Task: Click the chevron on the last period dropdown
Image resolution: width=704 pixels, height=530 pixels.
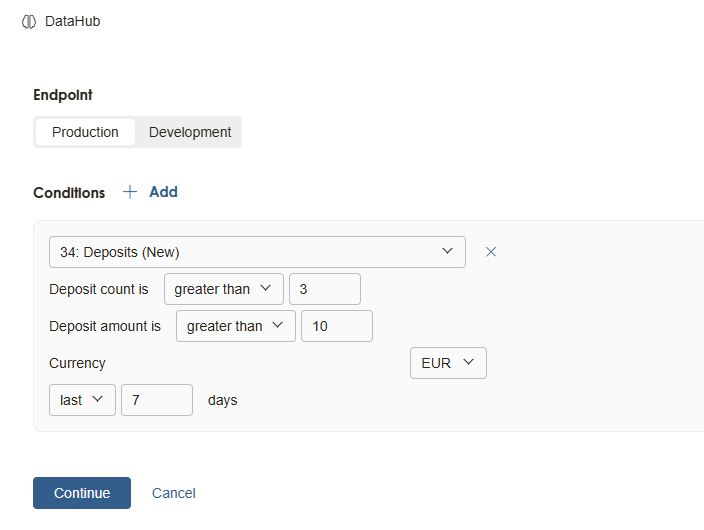Action: [97, 399]
